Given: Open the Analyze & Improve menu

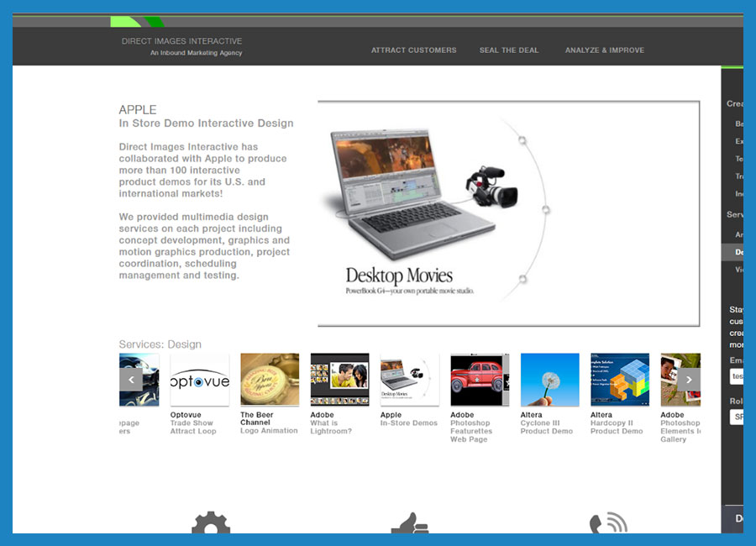Looking at the screenshot, I should 605,50.
